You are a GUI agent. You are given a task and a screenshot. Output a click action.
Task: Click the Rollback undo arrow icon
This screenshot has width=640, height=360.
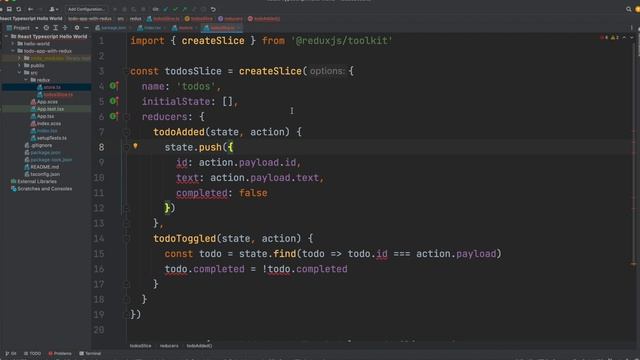click(x=213, y=9)
